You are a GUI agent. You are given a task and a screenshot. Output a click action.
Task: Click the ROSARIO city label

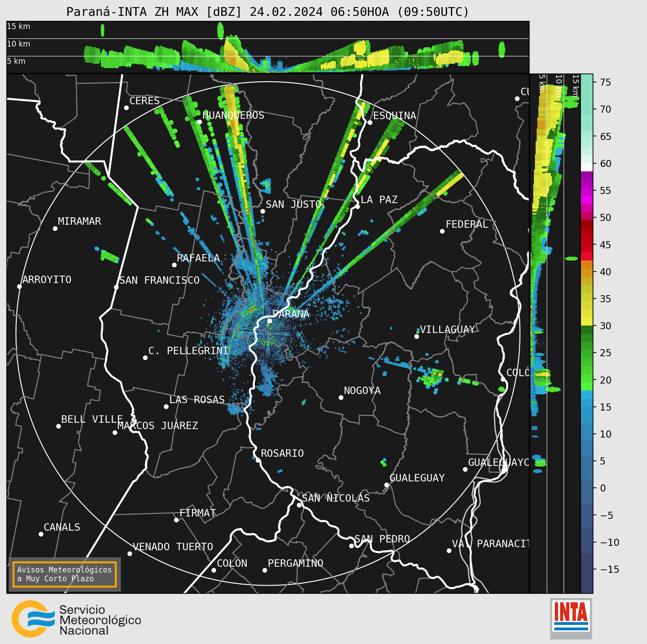click(282, 453)
